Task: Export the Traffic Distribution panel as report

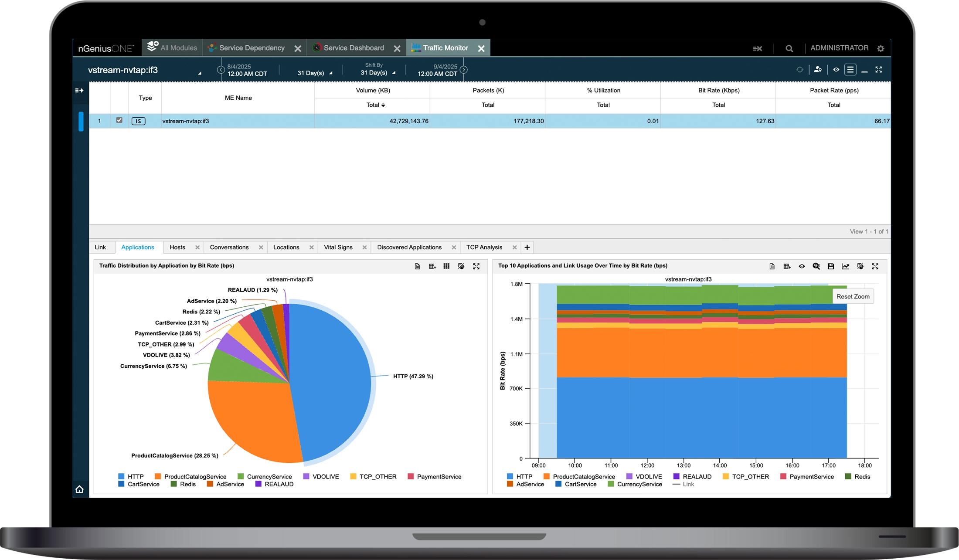Action: coord(418,266)
